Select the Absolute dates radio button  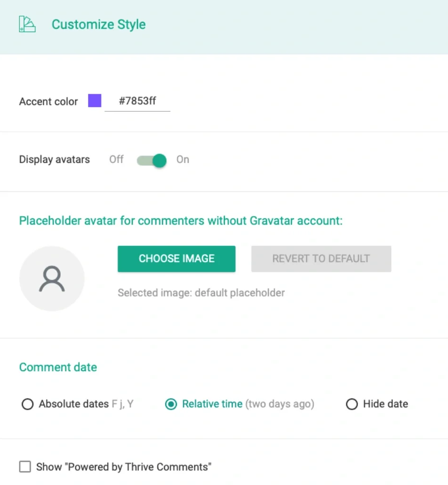[27, 404]
